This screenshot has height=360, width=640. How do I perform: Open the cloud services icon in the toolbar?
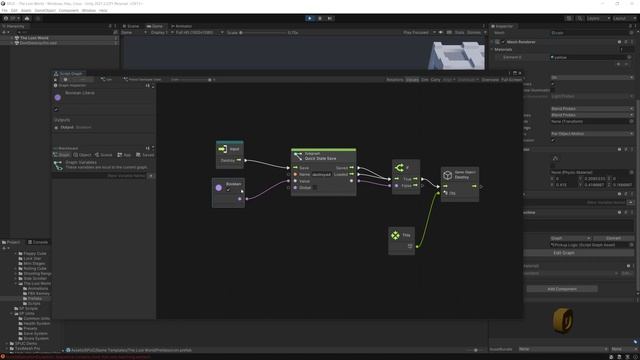(x=27, y=18)
